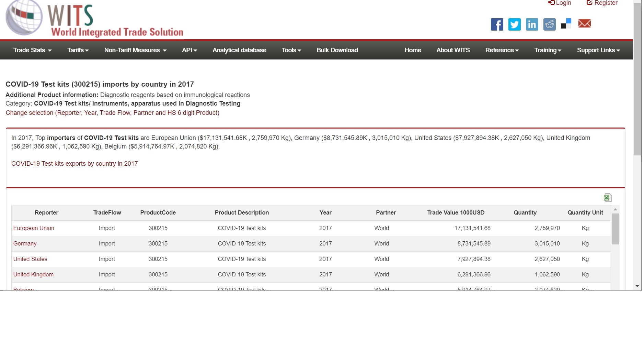Share page on LinkedIn
Viewport: 644px width, 340px height.
coord(532,24)
